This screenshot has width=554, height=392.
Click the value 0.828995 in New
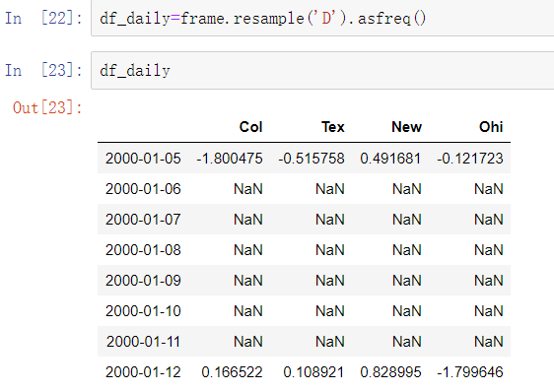pyautogui.click(x=390, y=372)
